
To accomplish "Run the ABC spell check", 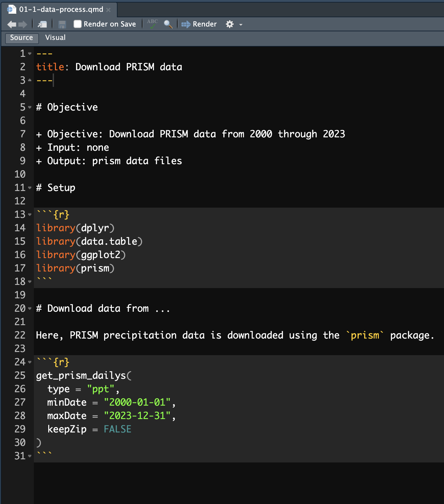I will click(152, 24).
